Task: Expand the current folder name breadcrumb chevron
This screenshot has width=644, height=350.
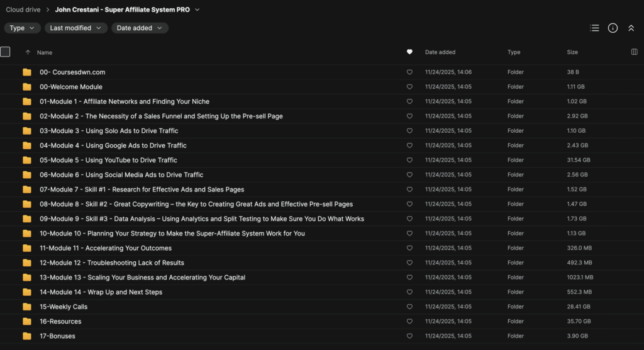Action: [x=197, y=9]
